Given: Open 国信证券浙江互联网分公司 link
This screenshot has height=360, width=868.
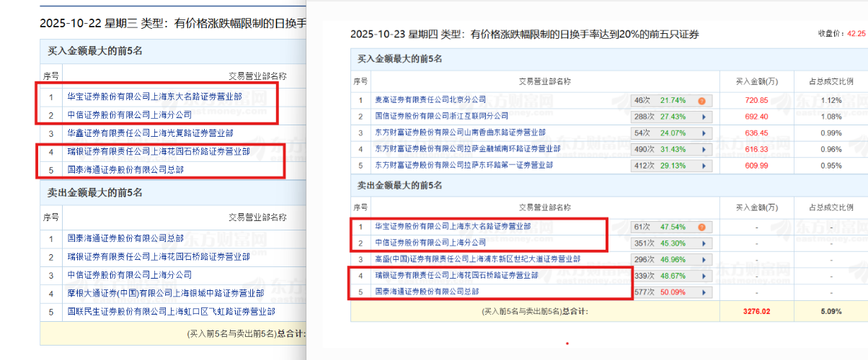Looking at the screenshot, I should (441, 116).
